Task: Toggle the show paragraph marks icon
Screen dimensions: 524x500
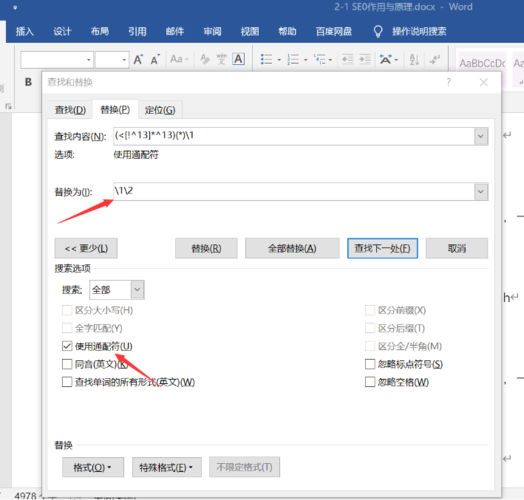Action: tap(434, 59)
